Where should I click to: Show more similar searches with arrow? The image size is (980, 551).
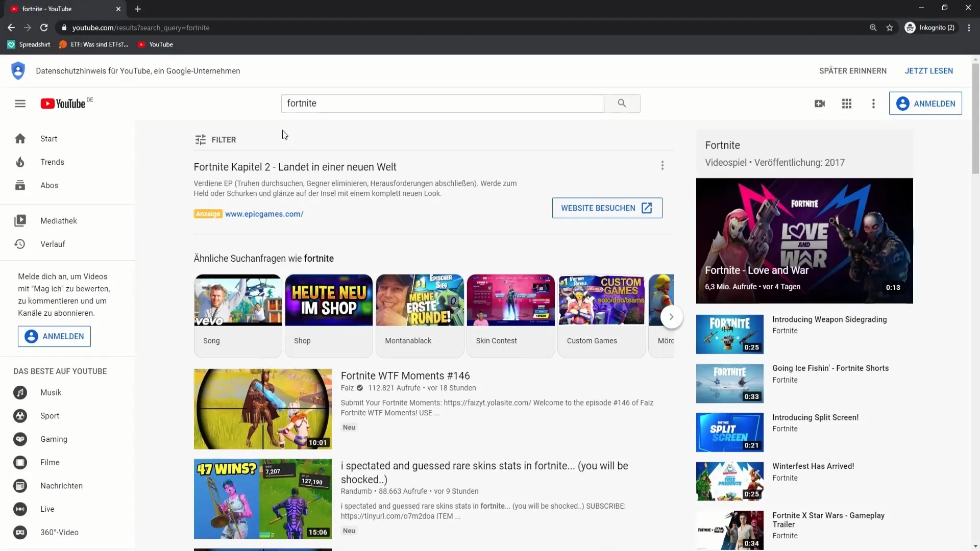[671, 317]
